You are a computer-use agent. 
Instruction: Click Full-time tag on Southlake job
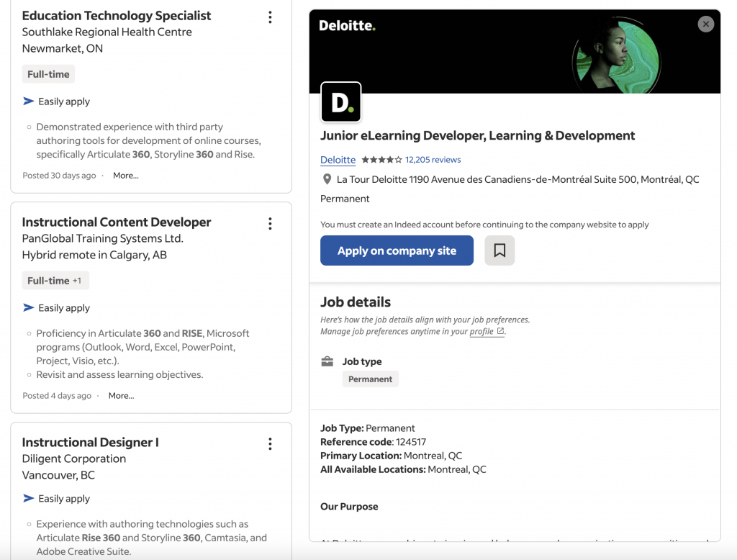(48, 74)
